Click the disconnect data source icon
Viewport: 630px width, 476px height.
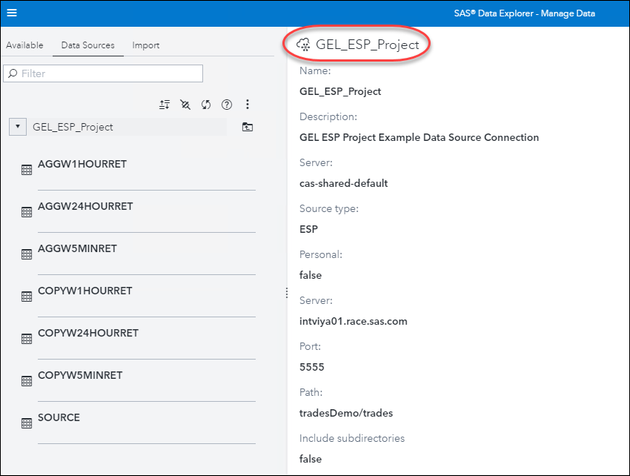point(185,104)
